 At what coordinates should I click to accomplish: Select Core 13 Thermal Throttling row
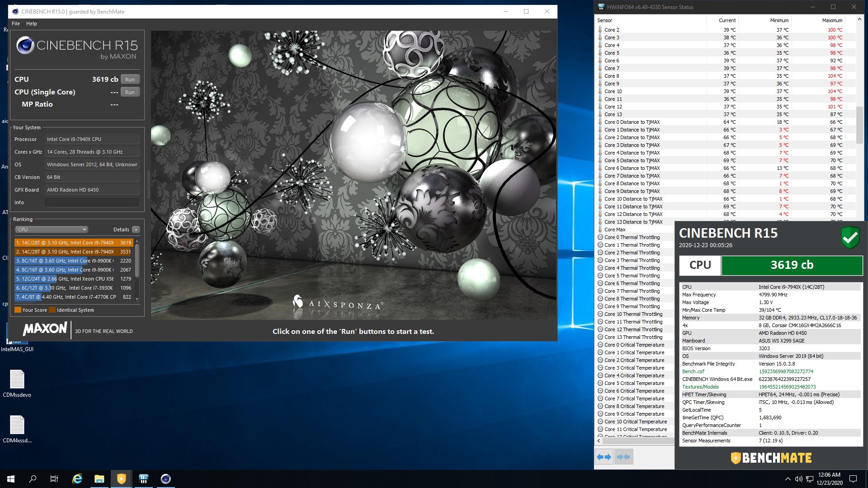tap(635, 337)
